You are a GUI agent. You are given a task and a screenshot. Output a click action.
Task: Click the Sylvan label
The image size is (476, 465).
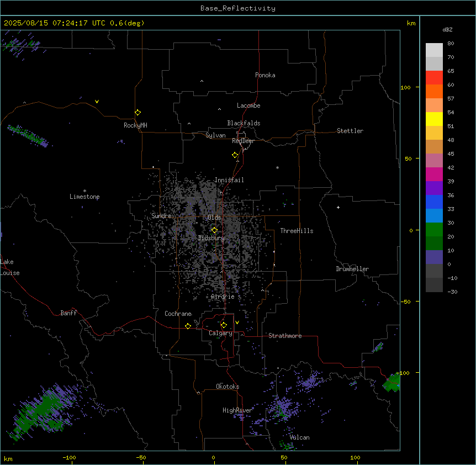click(x=215, y=135)
